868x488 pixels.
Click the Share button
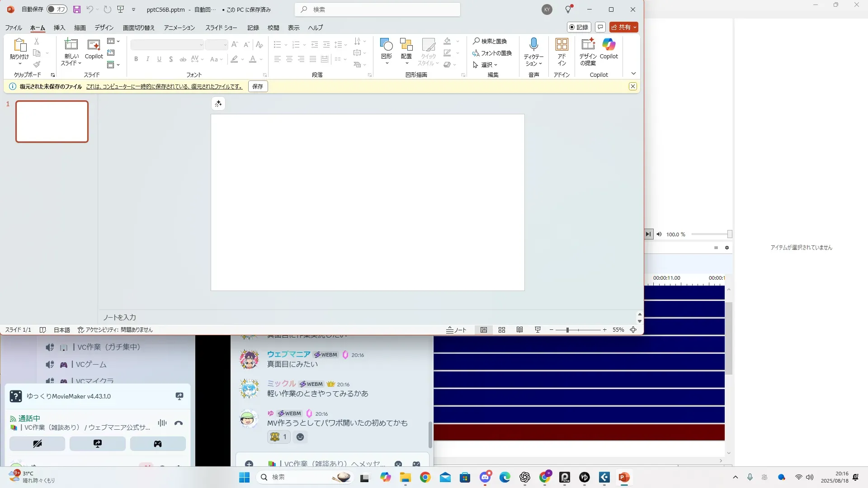coord(622,27)
